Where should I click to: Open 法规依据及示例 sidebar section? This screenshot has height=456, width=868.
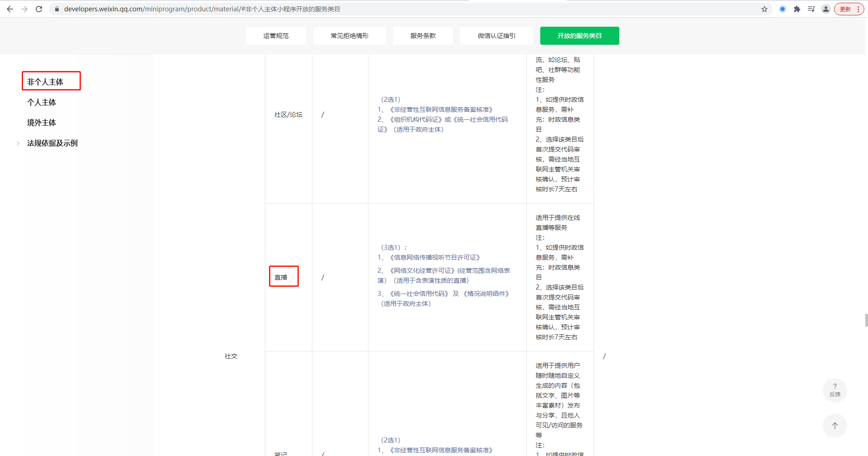pos(52,143)
